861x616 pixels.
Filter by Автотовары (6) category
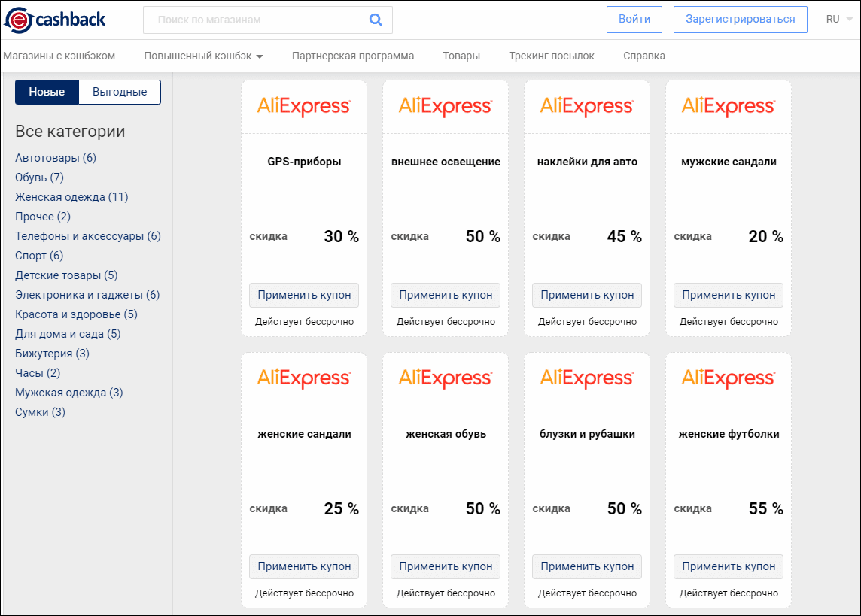(56, 158)
